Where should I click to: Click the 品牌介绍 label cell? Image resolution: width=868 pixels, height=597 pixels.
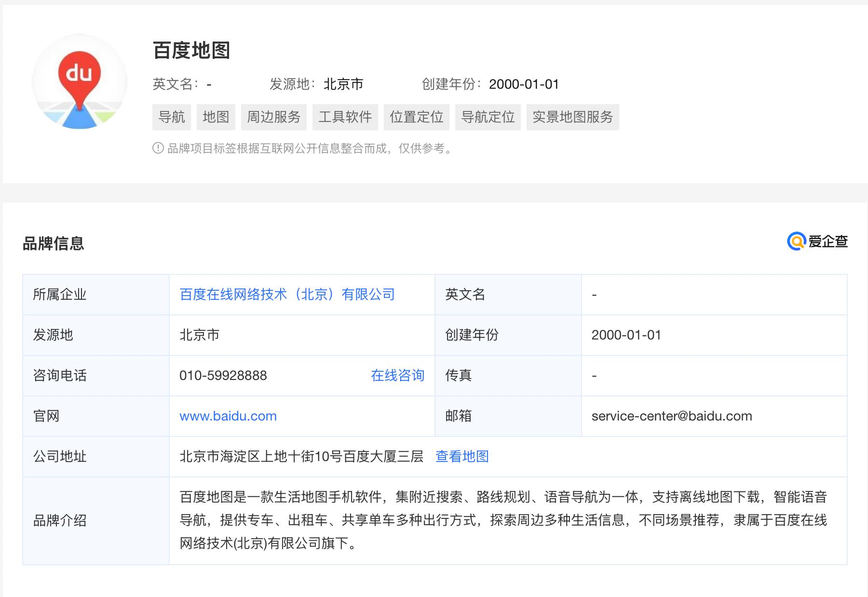coord(96,521)
